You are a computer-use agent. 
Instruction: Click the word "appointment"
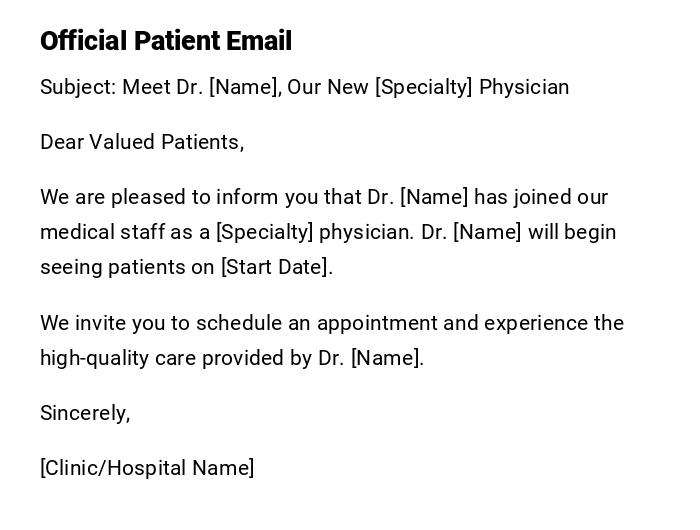376,323
